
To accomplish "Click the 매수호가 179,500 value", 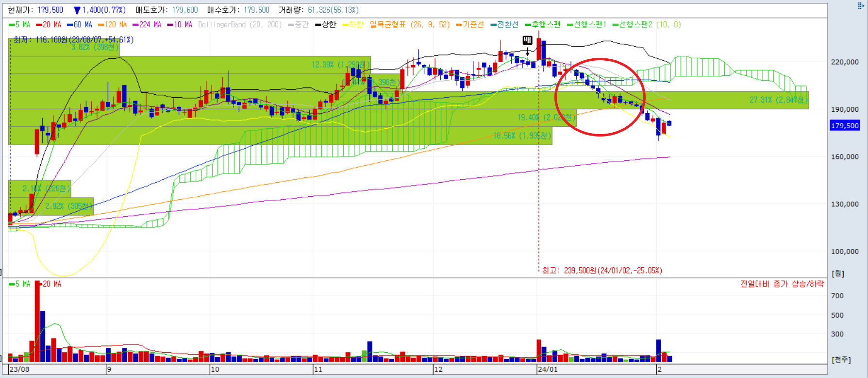I will point(256,10).
